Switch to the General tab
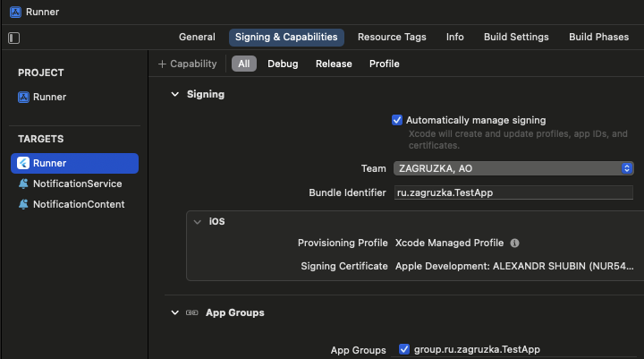The height and width of the screenshot is (359, 644). tap(197, 37)
